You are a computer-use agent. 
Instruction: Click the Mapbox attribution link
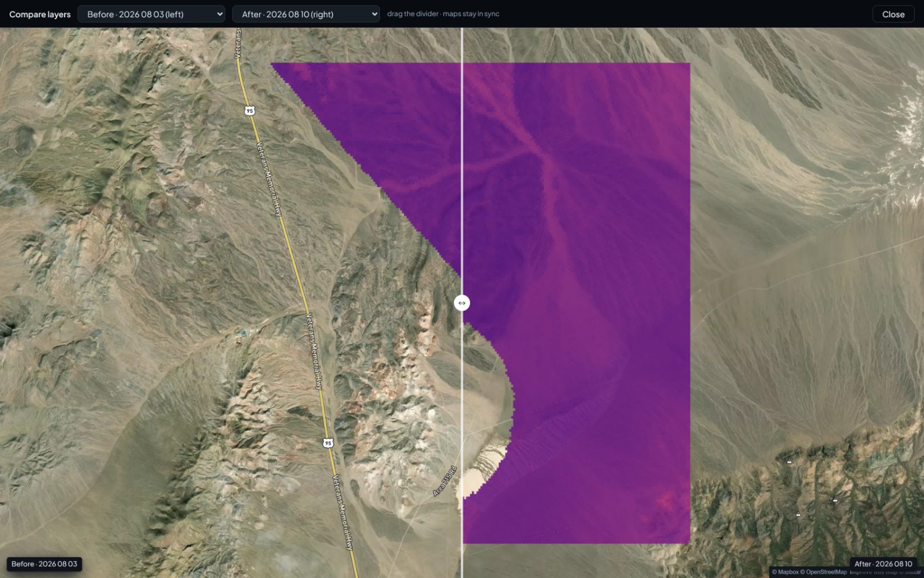coord(785,572)
